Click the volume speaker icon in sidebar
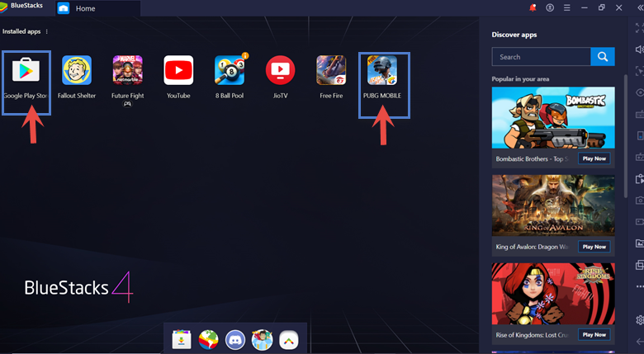 pyautogui.click(x=639, y=50)
